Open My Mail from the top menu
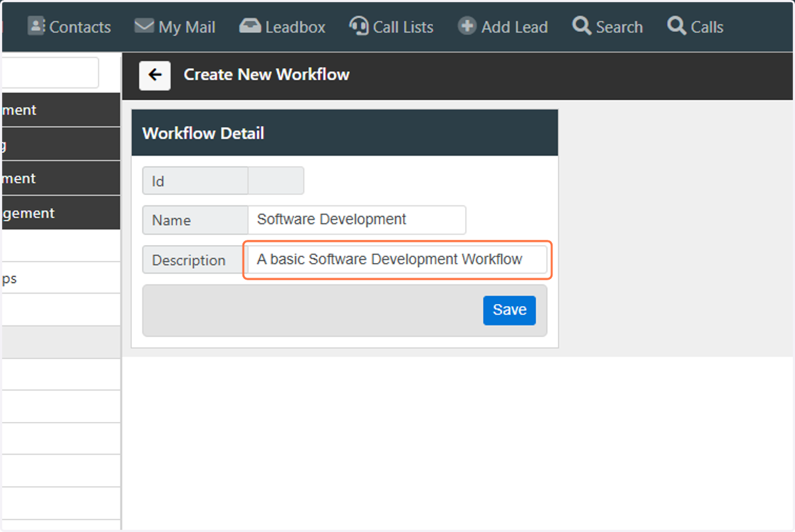Image resolution: width=795 pixels, height=532 pixels. (x=175, y=27)
